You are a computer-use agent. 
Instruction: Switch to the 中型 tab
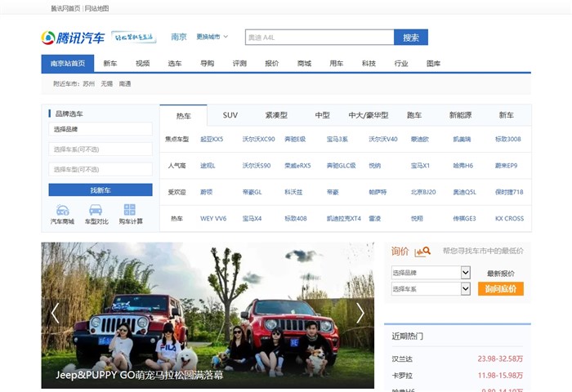tap(323, 115)
